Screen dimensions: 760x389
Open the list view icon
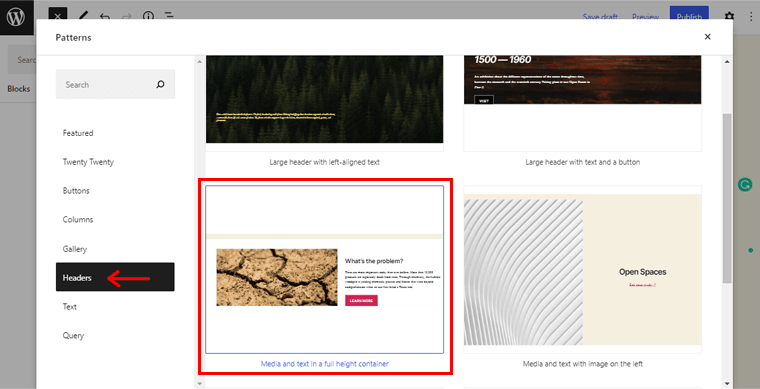click(x=169, y=16)
